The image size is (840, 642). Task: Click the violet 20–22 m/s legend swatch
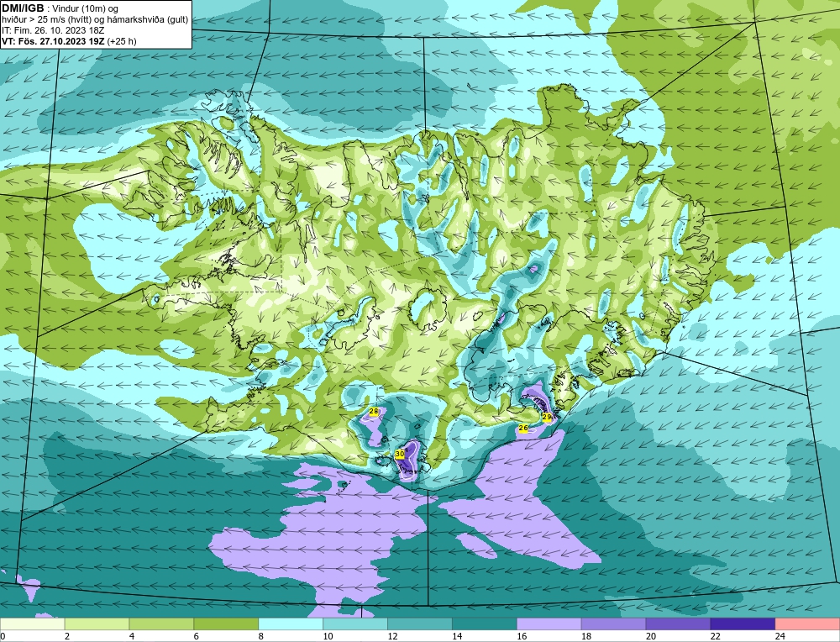click(678, 624)
